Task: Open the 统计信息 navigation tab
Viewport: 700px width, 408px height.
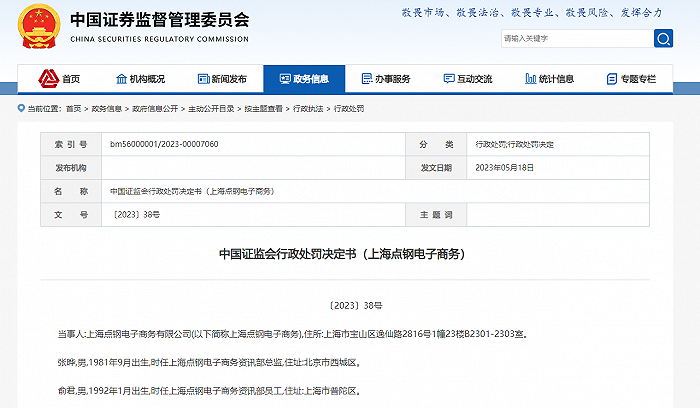Action: pos(550,79)
